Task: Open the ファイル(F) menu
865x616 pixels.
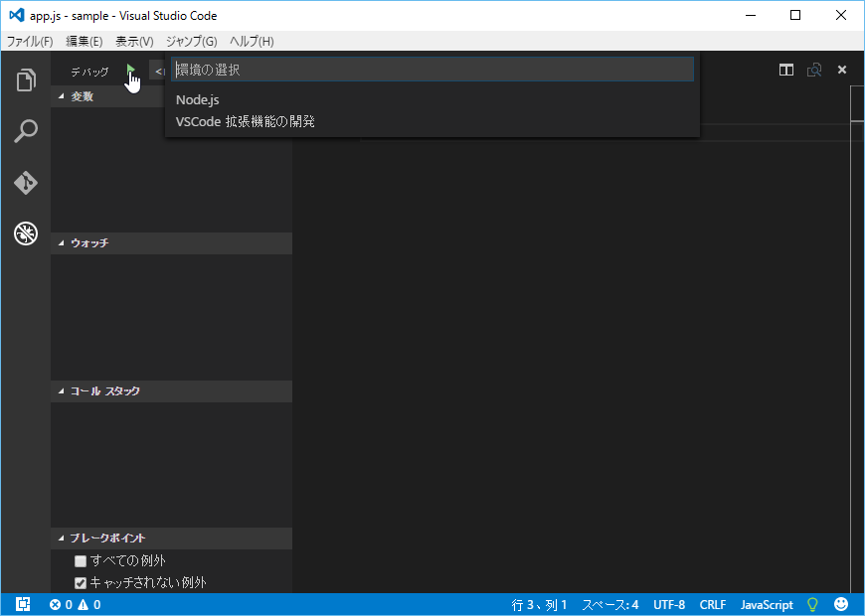Action: (x=30, y=41)
